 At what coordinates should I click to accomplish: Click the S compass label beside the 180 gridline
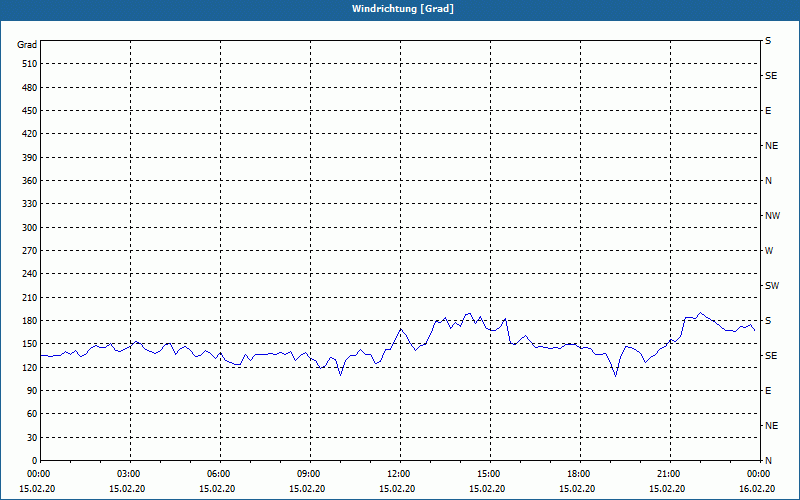tap(768, 321)
